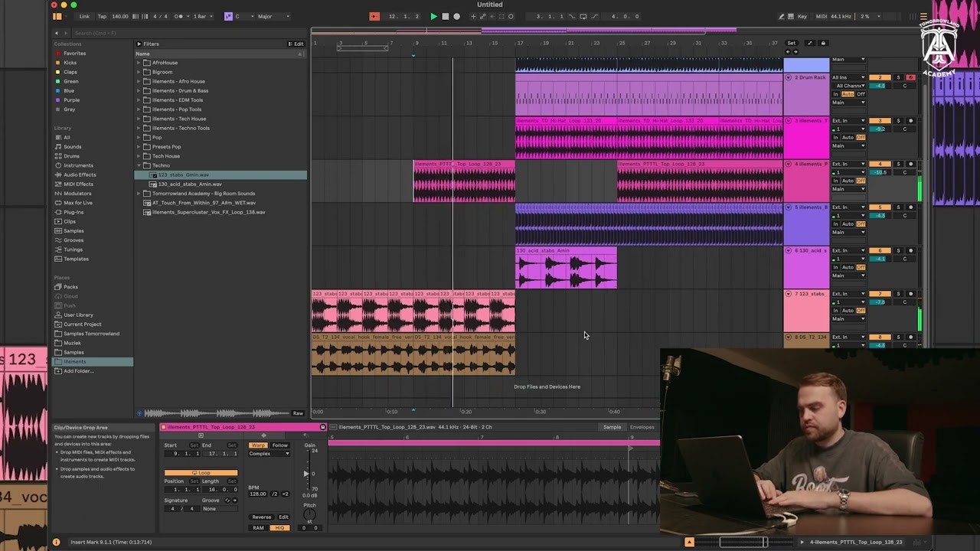Solo track 3 illements
Image resolution: width=980 pixels, height=551 pixels.
click(x=899, y=121)
